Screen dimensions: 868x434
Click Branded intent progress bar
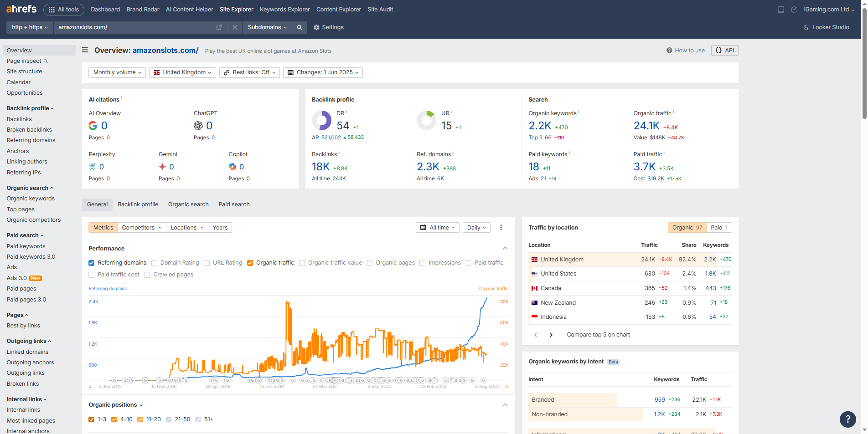point(573,400)
